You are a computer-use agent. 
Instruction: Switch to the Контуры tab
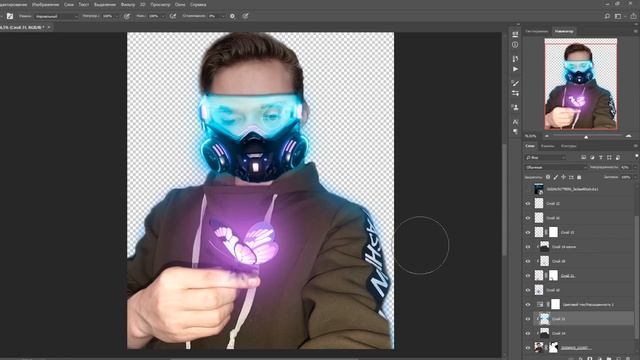click(568, 146)
